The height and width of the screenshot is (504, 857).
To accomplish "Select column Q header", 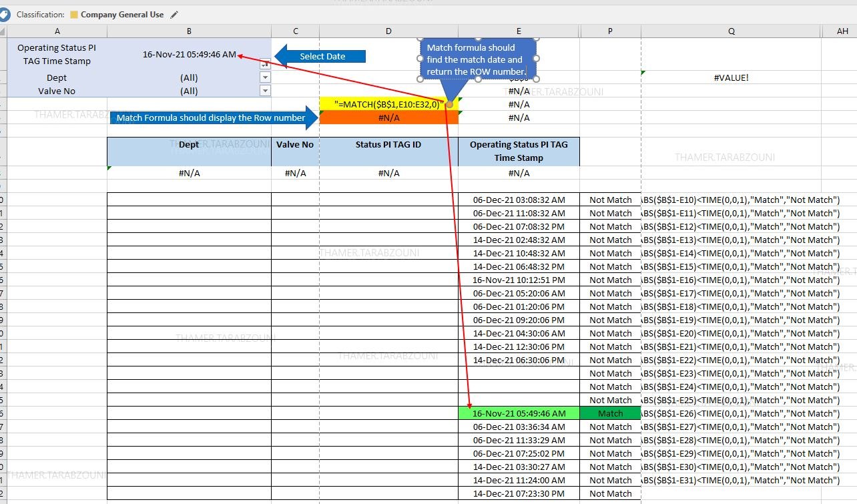I will [x=732, y=31].
